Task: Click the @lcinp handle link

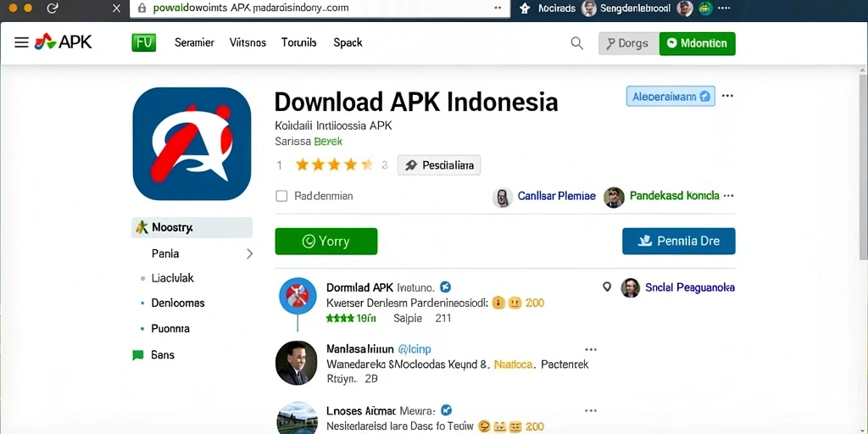Action: (415, 349)
